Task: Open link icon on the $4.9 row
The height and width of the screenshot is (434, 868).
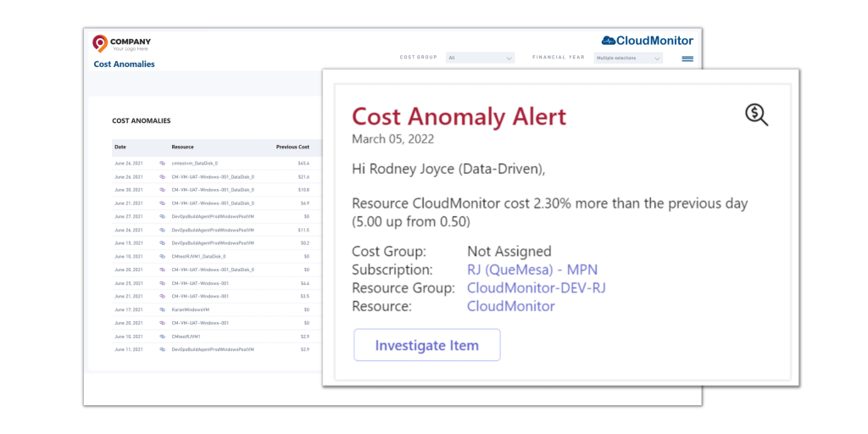Action: click(x=162, y=203)
